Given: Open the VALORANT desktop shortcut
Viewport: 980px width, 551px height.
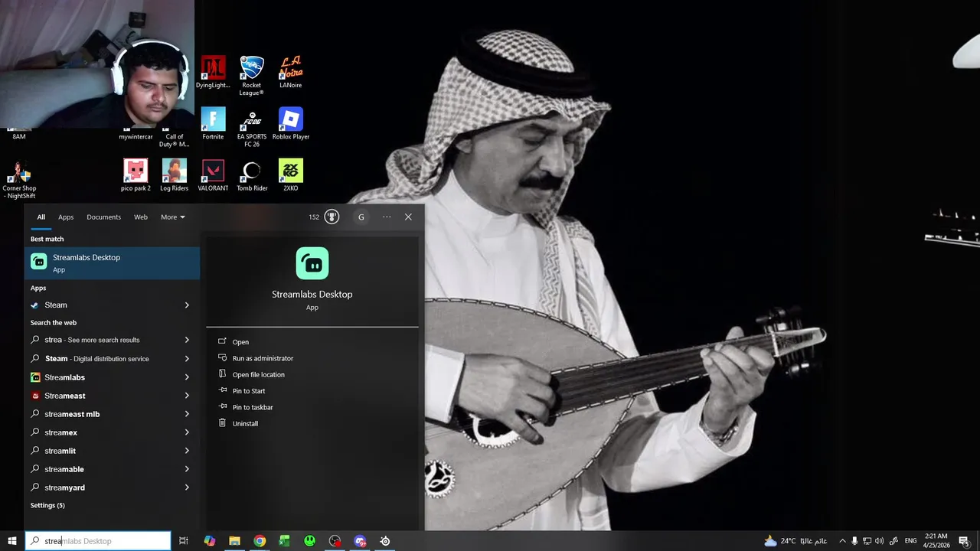Looking at the screenshot, I should (x=213, y=175).
